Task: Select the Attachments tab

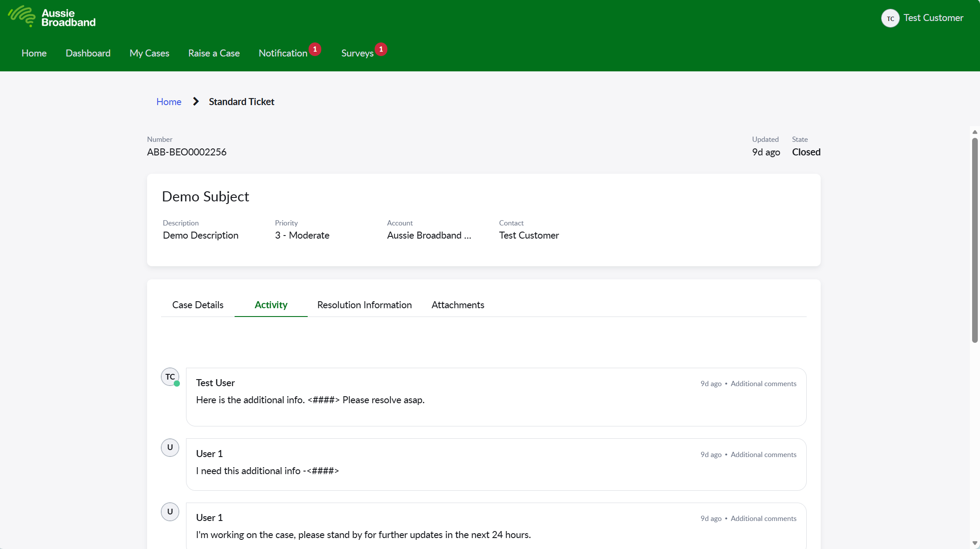Action: tap(457, 305)
